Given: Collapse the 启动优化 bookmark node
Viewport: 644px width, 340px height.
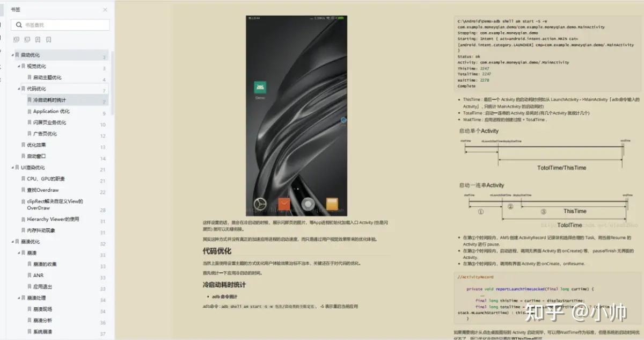Looking at the screenshot, I should coord(12,54).
